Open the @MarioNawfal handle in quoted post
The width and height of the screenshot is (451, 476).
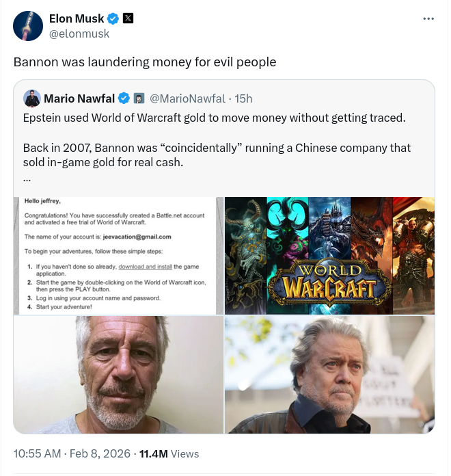click(187, 98)
